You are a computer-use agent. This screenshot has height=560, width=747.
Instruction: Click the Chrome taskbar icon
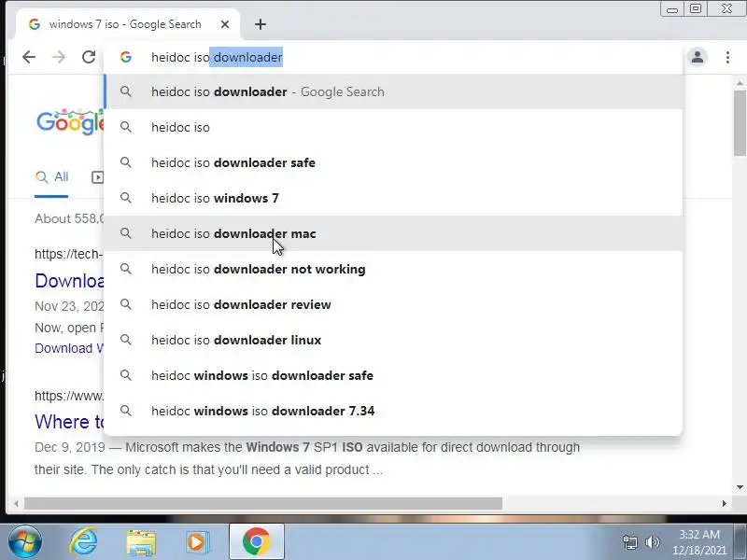(x=256, y=542)
